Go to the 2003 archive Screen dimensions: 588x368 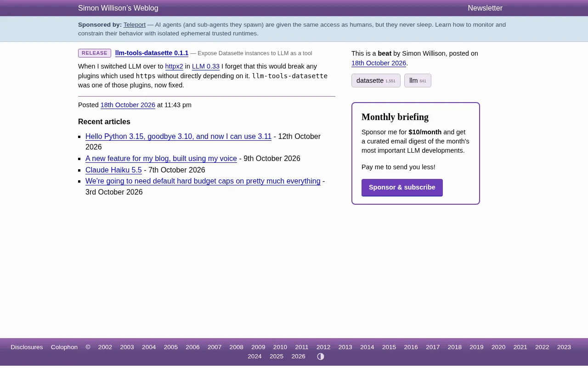point(127,347)
